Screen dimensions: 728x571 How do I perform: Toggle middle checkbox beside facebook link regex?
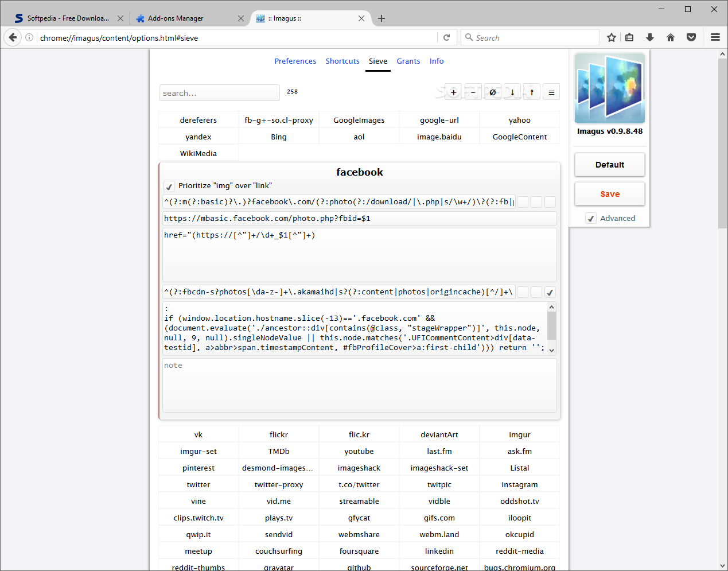pyautogui.click(x=536, y=202)
